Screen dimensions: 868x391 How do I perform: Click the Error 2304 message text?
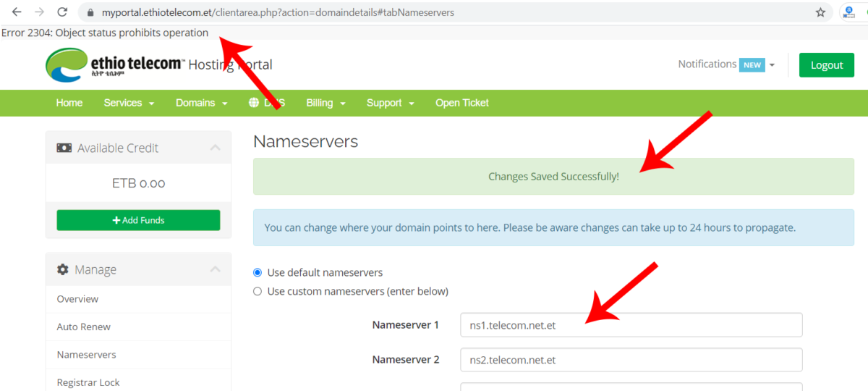pos(105,33)
